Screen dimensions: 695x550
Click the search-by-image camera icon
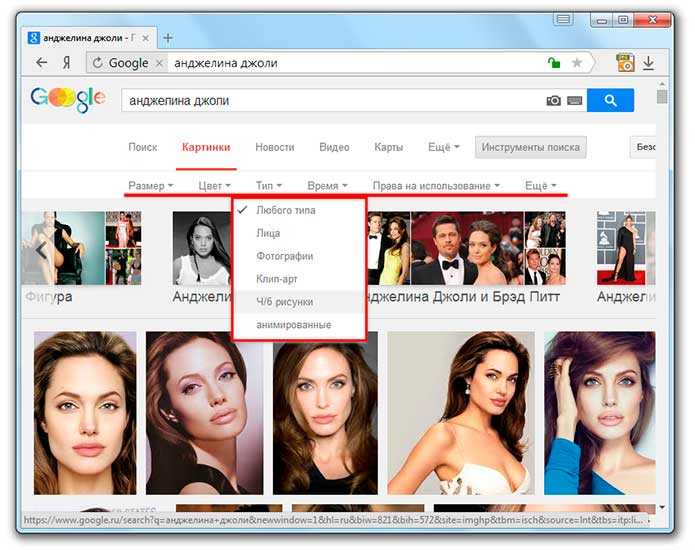[x=553, y=101]
